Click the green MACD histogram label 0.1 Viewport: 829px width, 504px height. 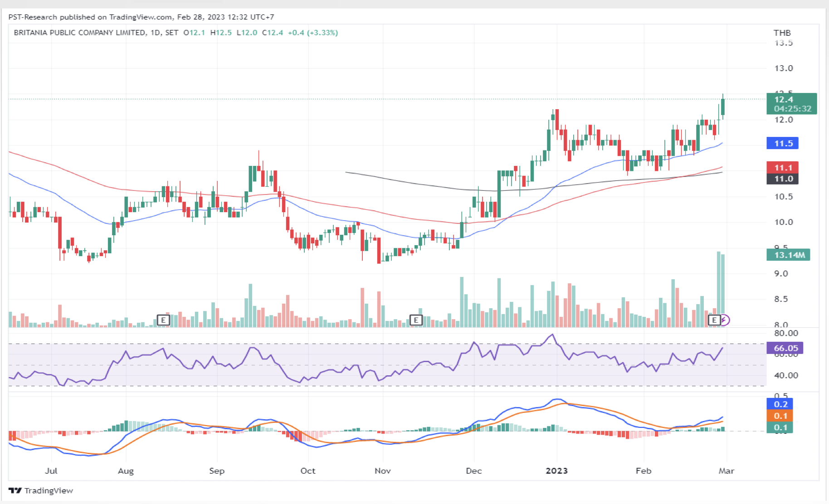point(780,427)
